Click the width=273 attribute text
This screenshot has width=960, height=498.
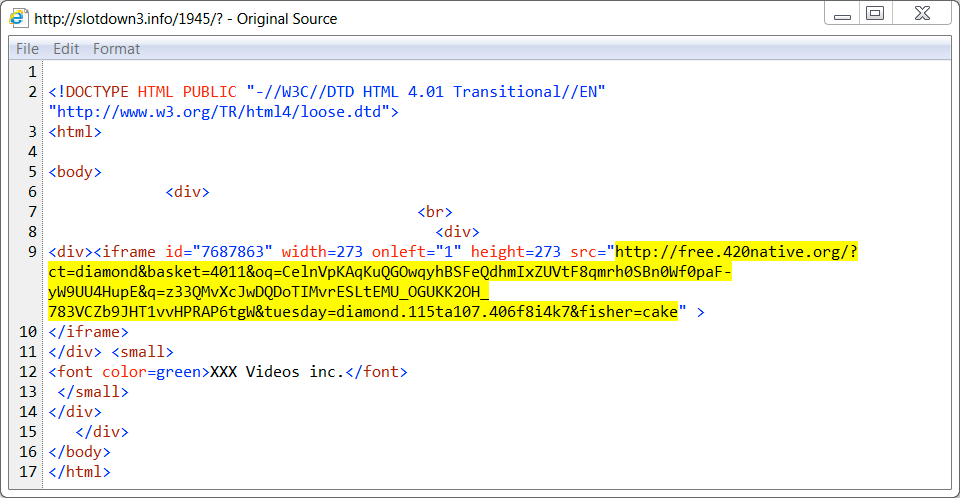coord(322,252)
